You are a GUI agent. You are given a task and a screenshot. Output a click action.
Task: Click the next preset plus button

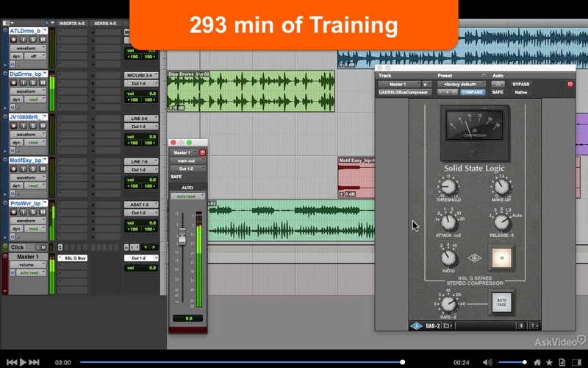(447, 93)
